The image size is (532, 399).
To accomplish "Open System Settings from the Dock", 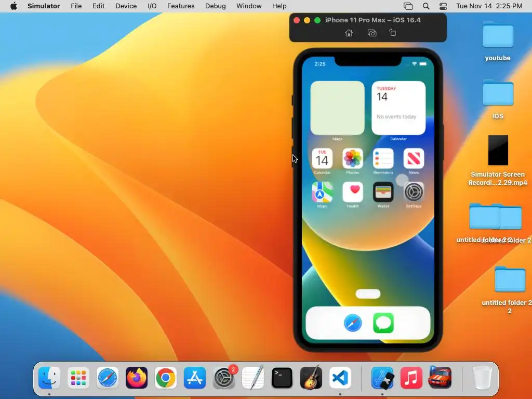I will pyautogui.click(x=224, y=378).
